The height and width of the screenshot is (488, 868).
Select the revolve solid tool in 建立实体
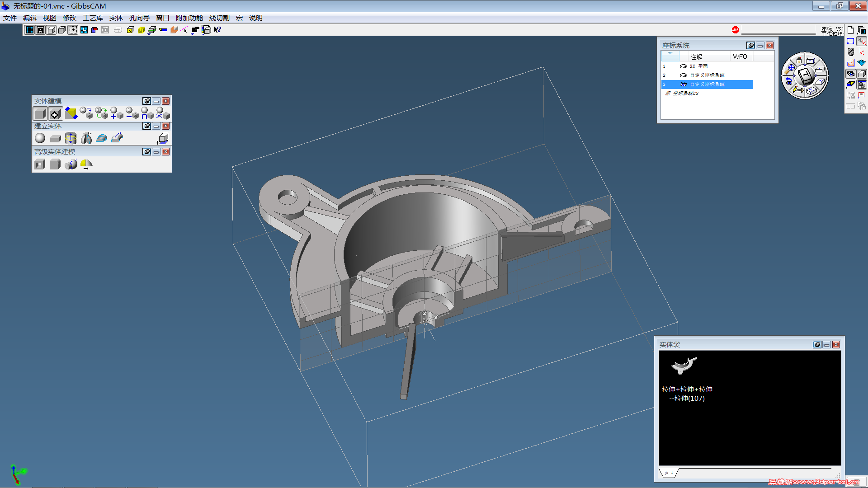(86, 138)
